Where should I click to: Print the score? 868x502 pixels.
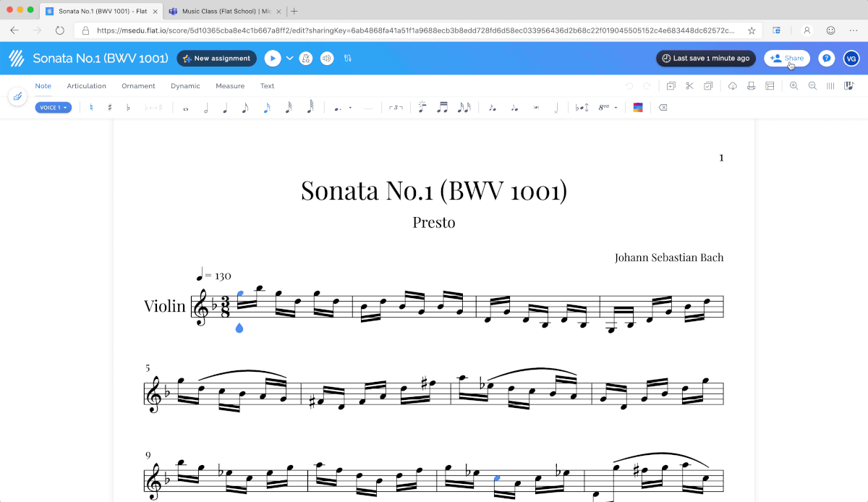click(x=752, y=86)
